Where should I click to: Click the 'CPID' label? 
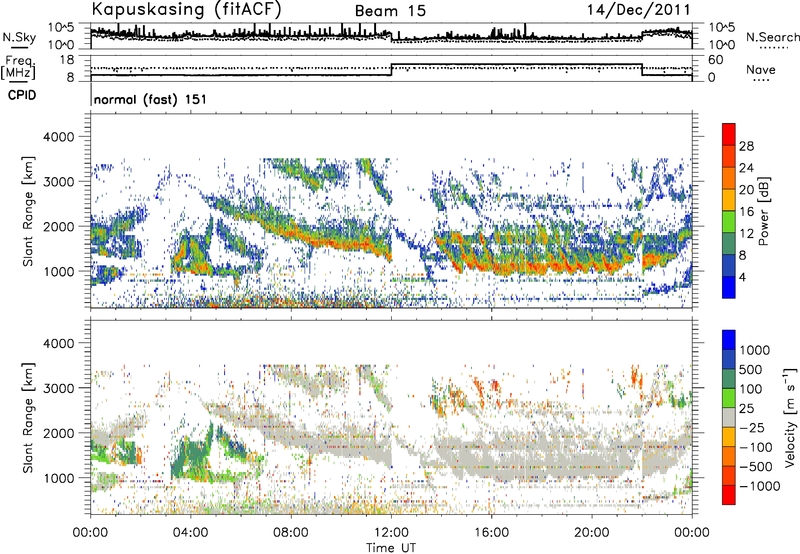pyautogui.click(x=22, y=95)
